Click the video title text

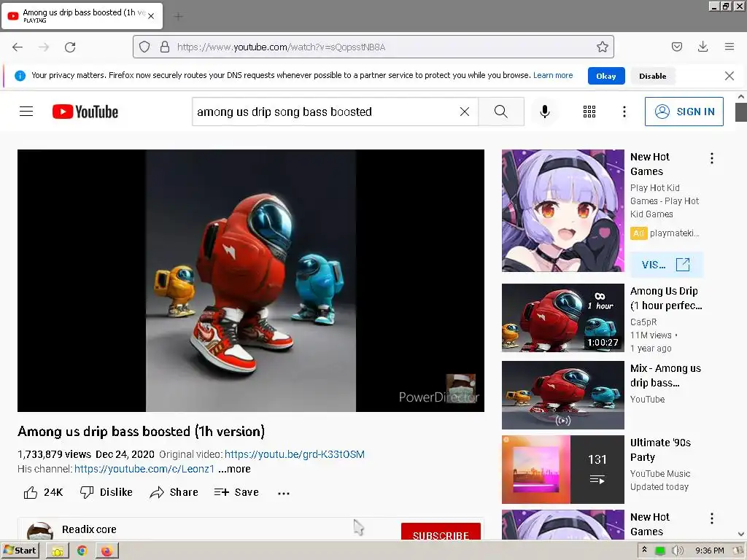point(141,432)
